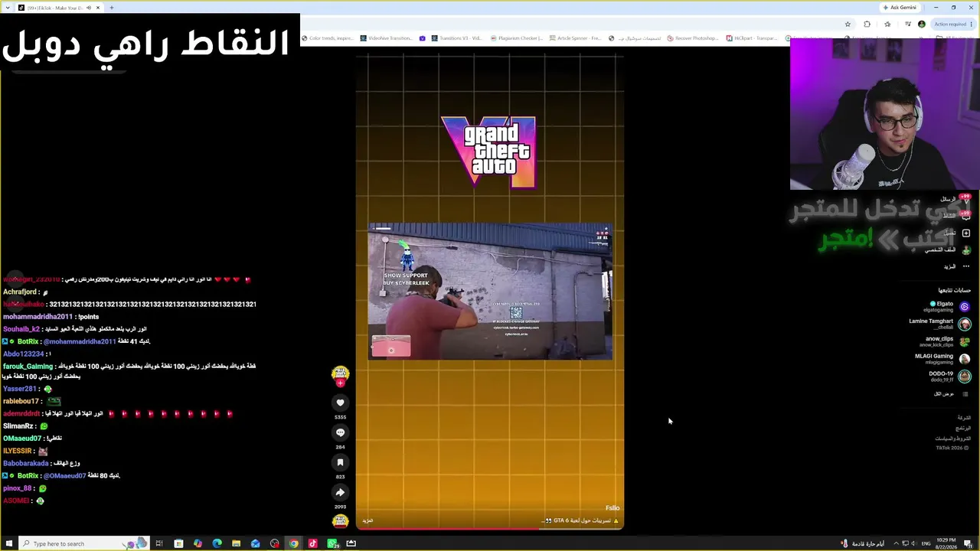Open the Color trends bookmark
This screenshot has height=551, width=980.
tap(328, 38)
